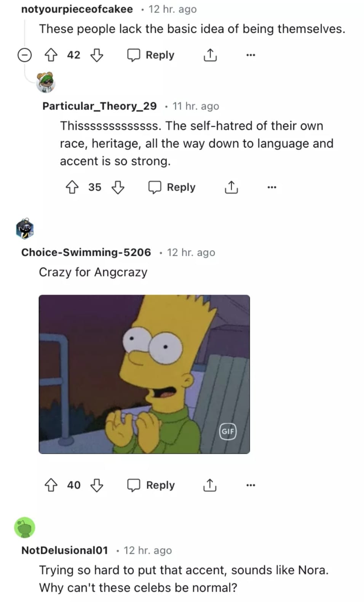Upvote the Crazy for Angcrazy comment

[51, 485]
